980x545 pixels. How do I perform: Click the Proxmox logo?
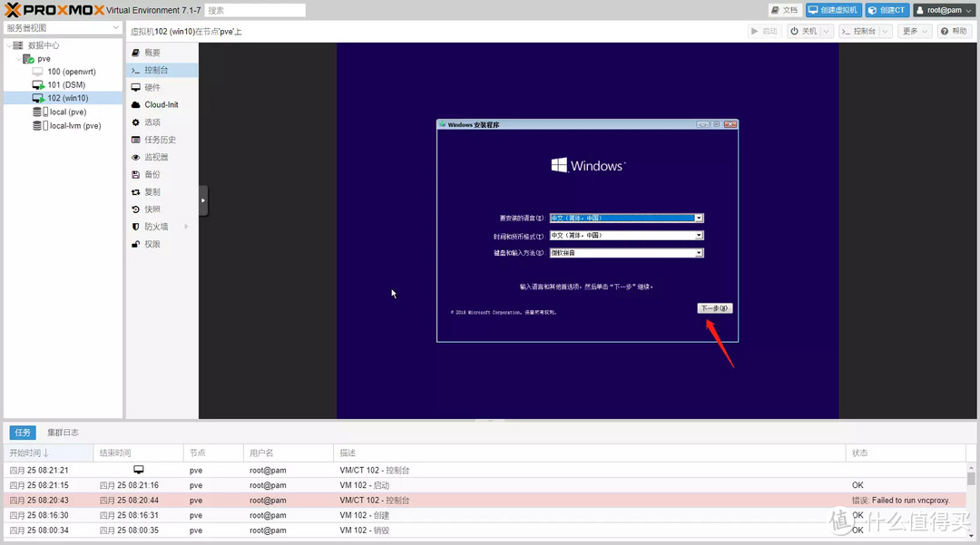(x=54, y=10)
